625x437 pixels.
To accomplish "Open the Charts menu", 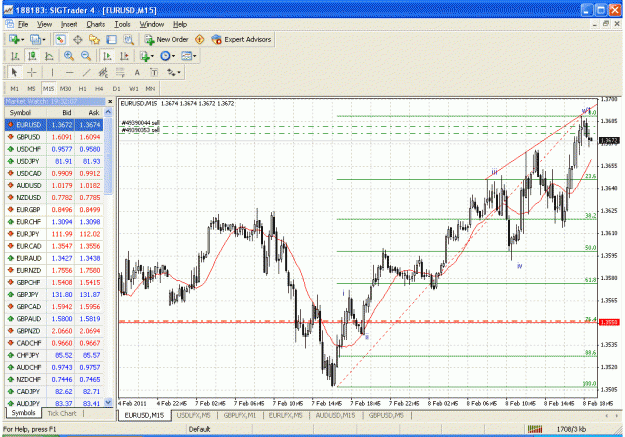I will (x=96, y=24).
